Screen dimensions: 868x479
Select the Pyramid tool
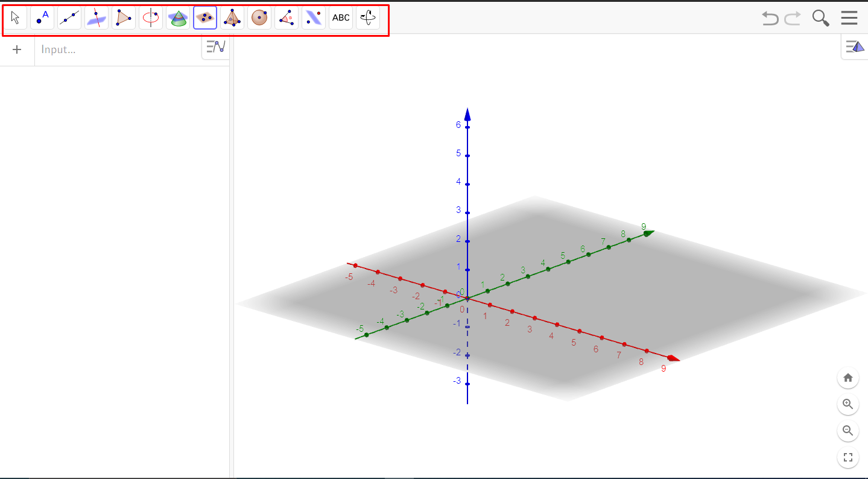pos(232,17)
